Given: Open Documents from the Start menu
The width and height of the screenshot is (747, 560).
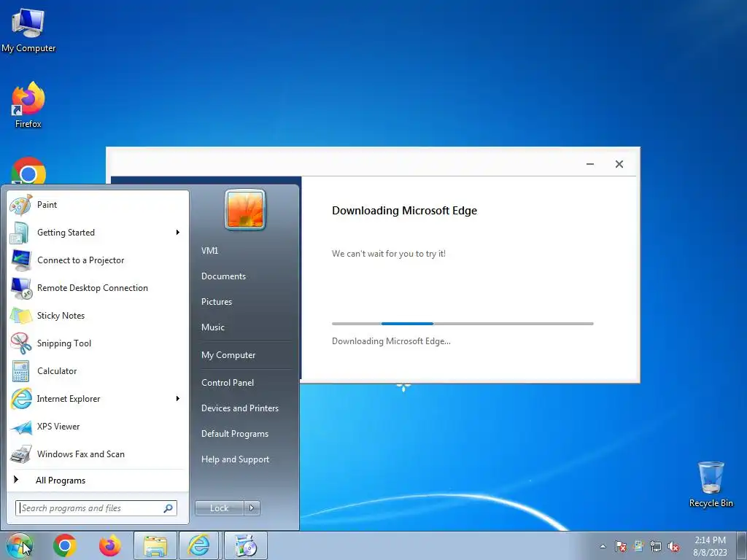Looking at the screenshot, I should [223, 276].
